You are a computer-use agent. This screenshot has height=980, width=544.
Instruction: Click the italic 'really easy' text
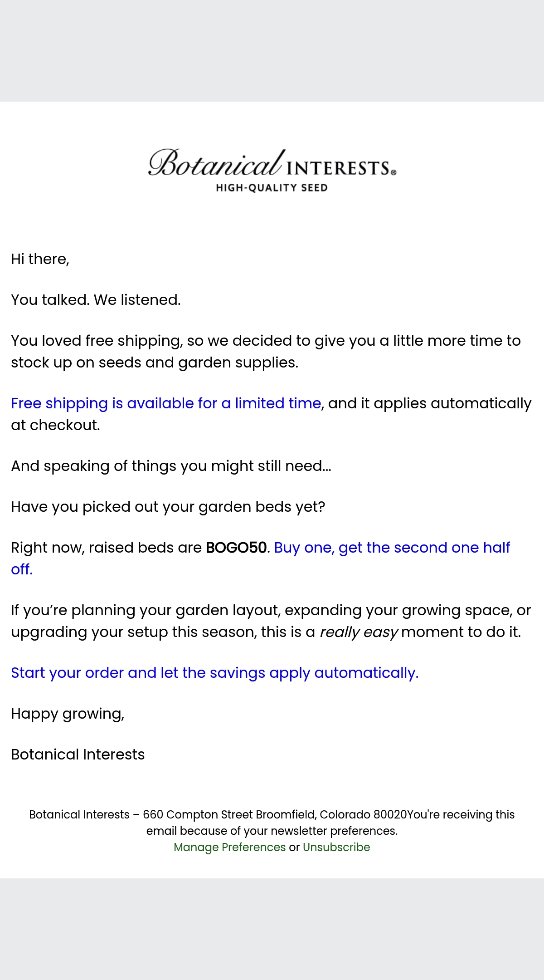[x=359, y=632]
